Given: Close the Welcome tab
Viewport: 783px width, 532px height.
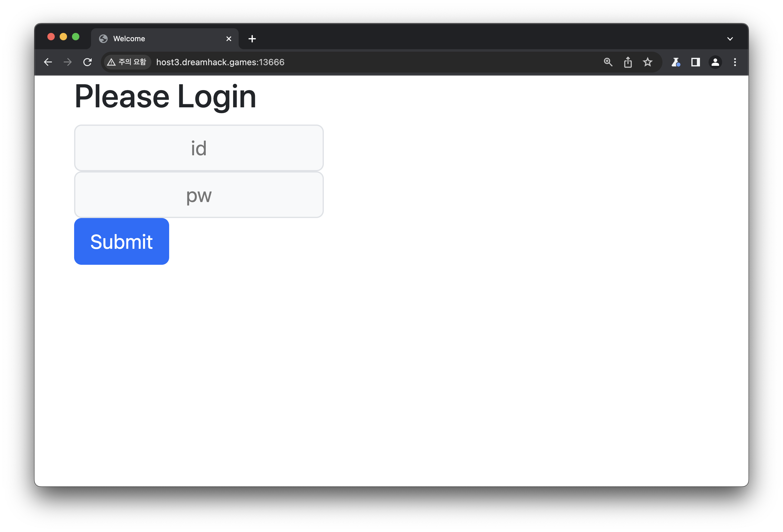Looking at the screenshot, I should [229, 39].
